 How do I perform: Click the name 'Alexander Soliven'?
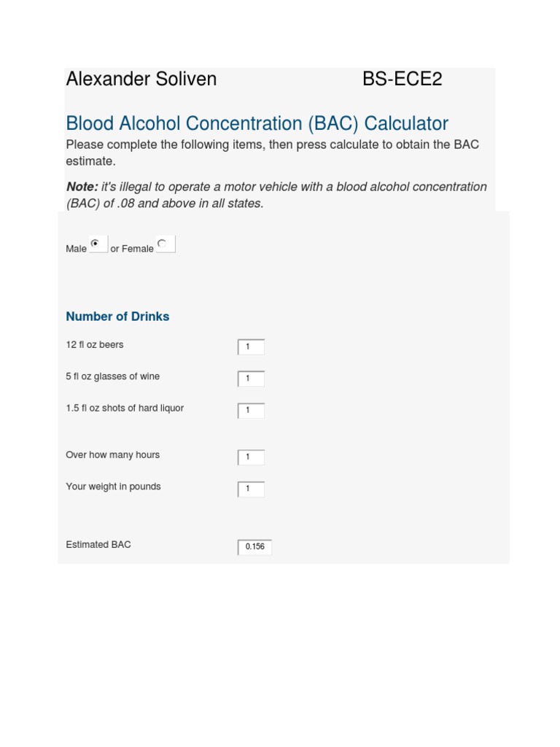point(141,80)
